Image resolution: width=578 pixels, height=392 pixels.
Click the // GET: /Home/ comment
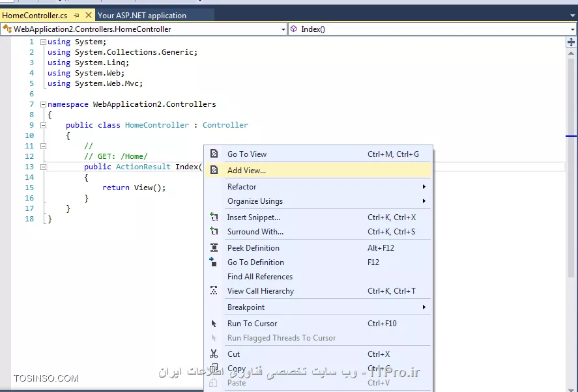[116, 156]
